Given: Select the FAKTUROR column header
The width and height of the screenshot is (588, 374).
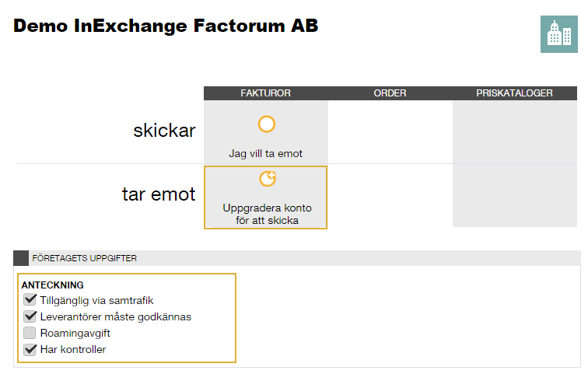Looking at the screenshot, I should pyautogui.click(x=265, y=93).
